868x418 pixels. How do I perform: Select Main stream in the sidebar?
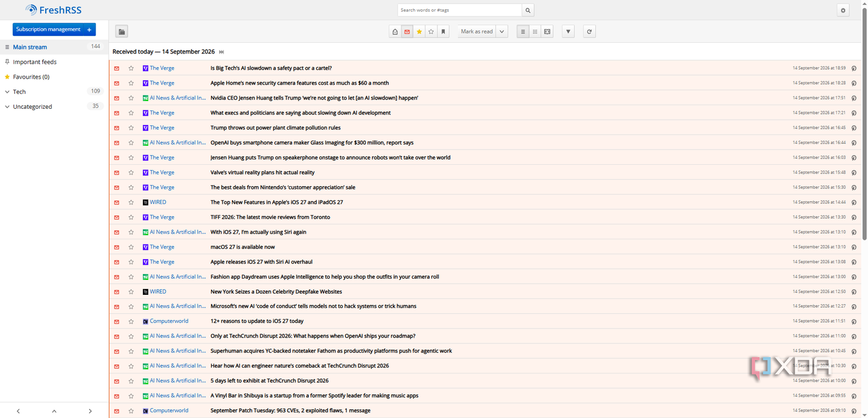point(30,47)
